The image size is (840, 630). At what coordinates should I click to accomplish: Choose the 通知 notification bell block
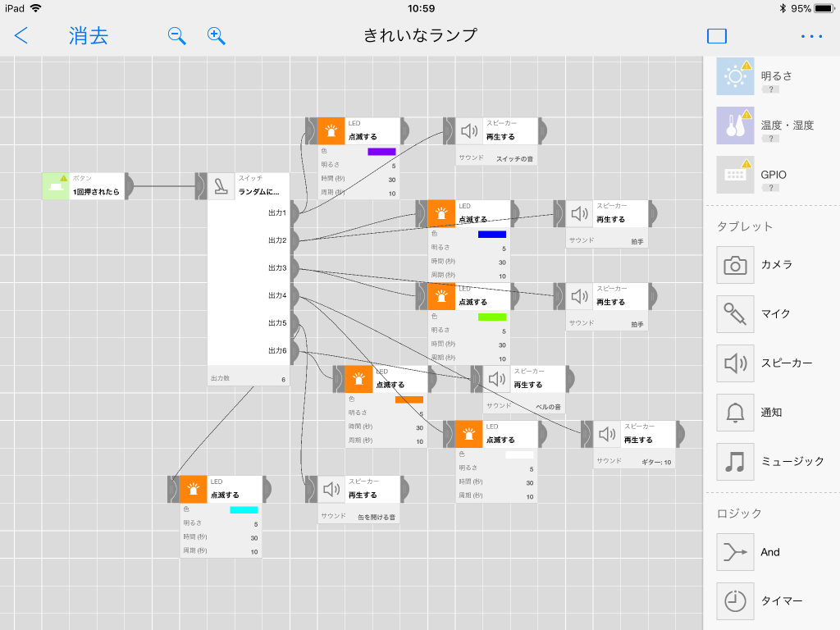(735, 413)
